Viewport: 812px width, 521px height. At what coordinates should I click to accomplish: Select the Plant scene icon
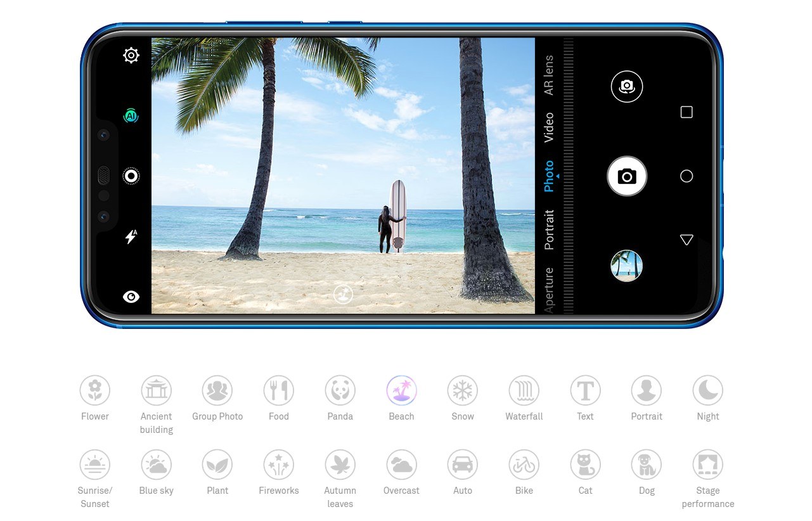(x=217, y=465)
